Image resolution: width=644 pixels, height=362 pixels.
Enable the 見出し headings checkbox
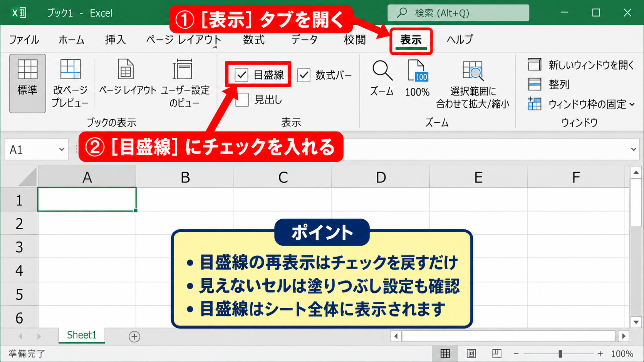click(x=242, y=100)
